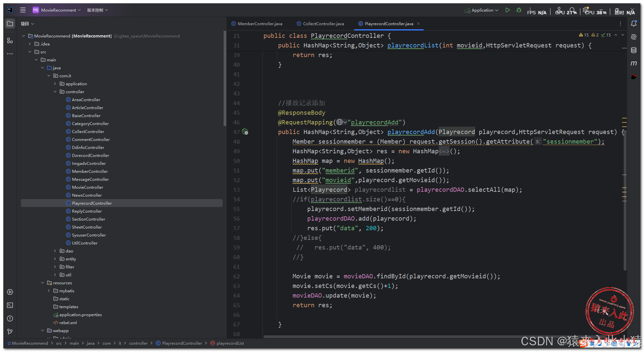Open the Application run configuration dropdown
The height and width of the screenshot is (352, 644).
[481, 10]
